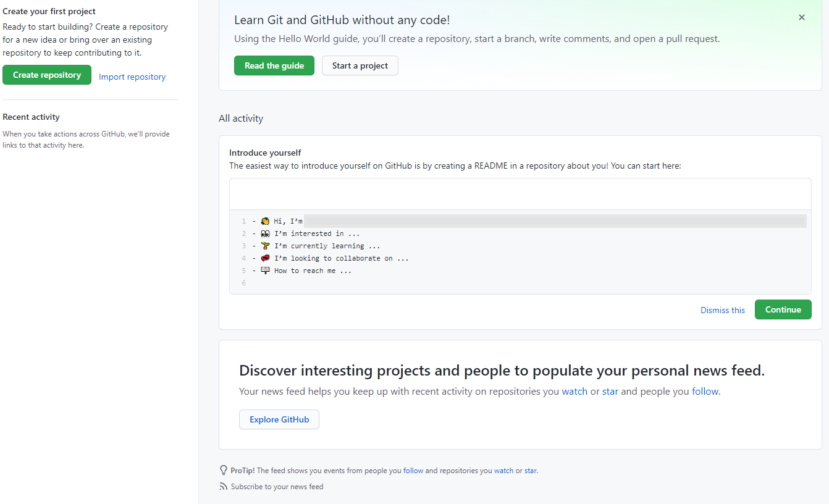Click the mailbox emoji on line 5
The image size is (829, 504).
click(x=266, y=271)
